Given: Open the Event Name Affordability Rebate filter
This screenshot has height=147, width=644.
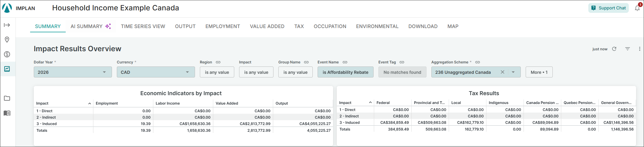Looking at the screenshot, I should coord(346,72).
